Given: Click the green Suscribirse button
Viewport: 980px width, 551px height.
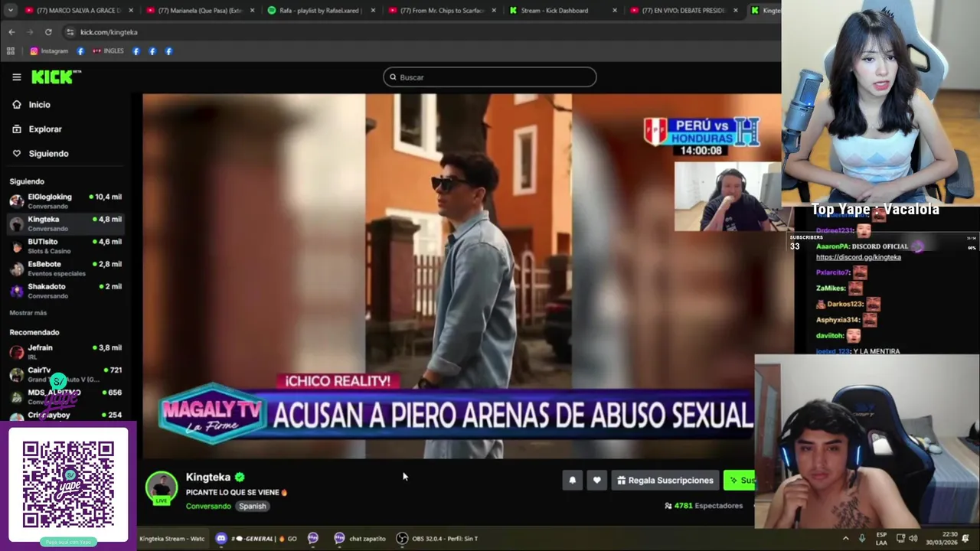Looking at the screenshot, I should 740,481.
